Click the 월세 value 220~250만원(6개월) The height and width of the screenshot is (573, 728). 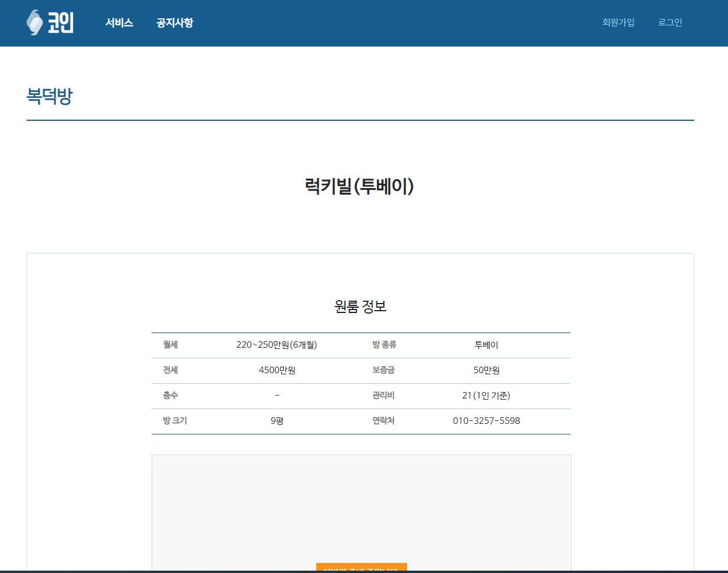point(275,345)
